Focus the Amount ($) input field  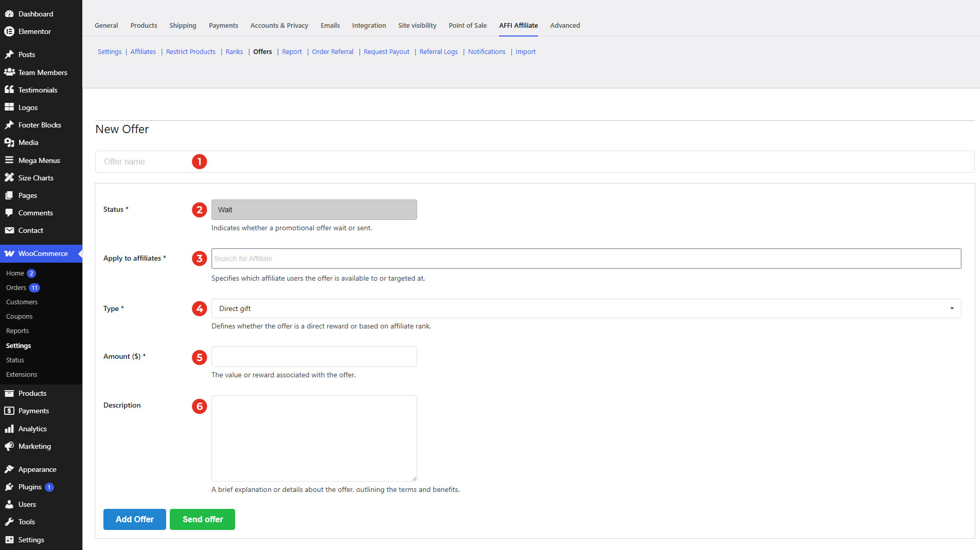pyautogui.click(x=314, y=357)
